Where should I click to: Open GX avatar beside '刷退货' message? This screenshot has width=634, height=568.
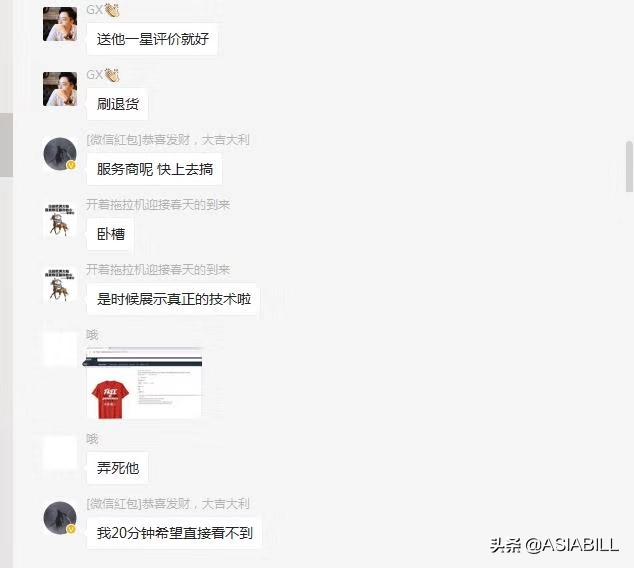[60, 89]
